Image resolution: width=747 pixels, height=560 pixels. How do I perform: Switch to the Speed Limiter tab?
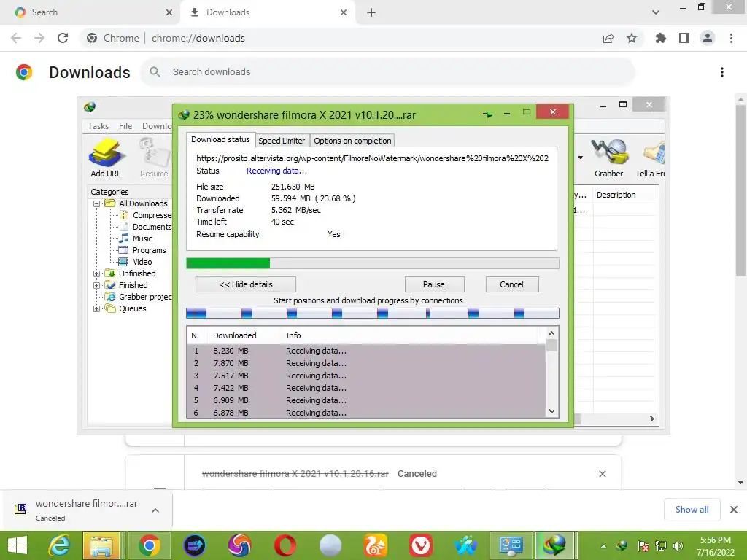(282, 141)
